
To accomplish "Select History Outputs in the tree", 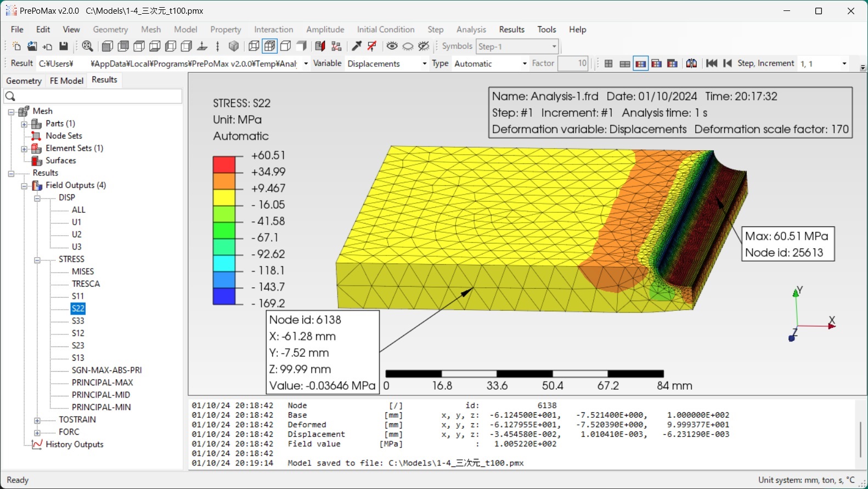I will 75,445.
